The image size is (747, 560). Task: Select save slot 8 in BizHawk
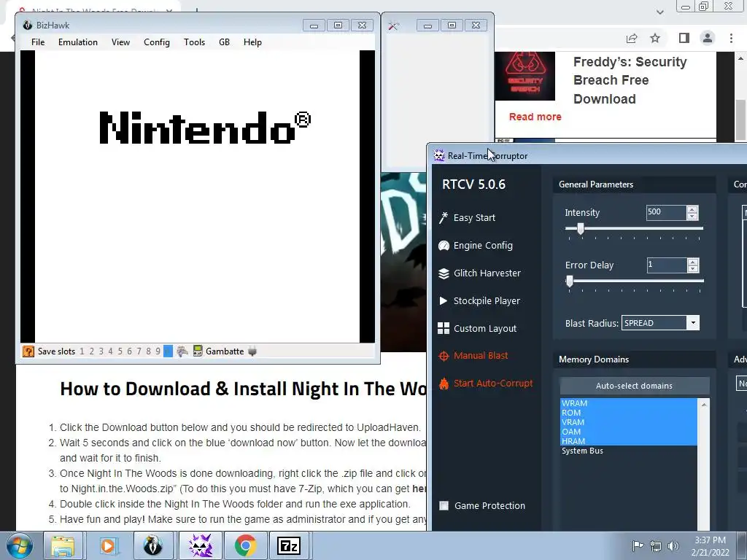coord(148,351)
